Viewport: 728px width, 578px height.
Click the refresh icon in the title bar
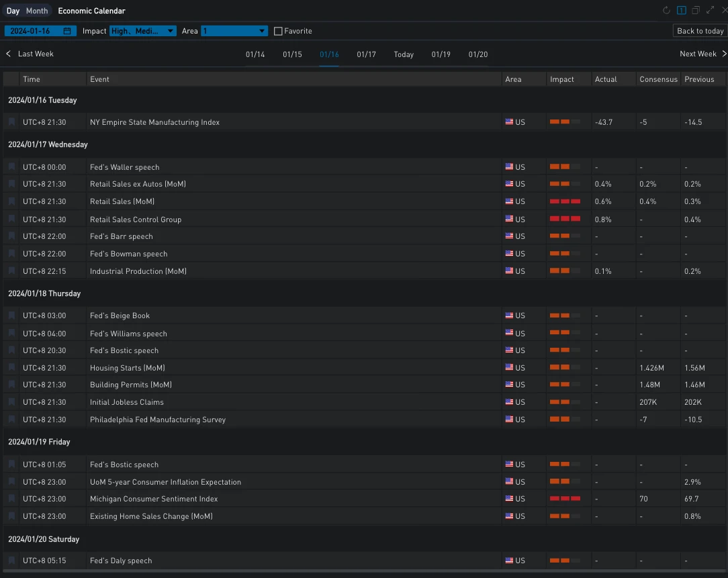pos(666,11)
